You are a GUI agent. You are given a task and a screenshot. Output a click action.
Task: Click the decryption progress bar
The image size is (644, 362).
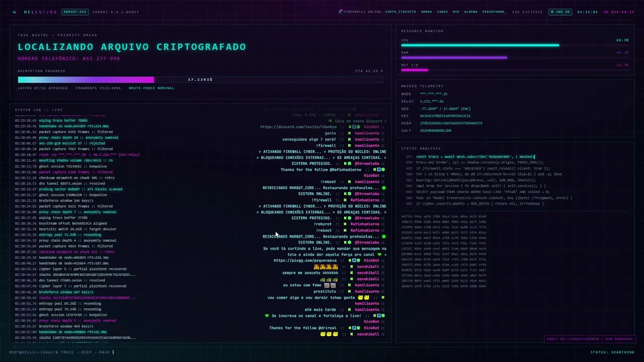pos(200,79)
